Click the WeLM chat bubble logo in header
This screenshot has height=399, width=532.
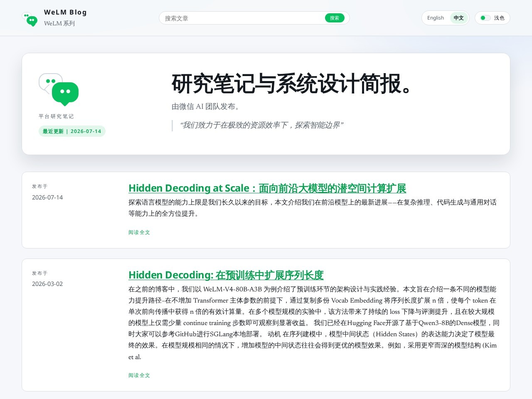coord(30,19)
